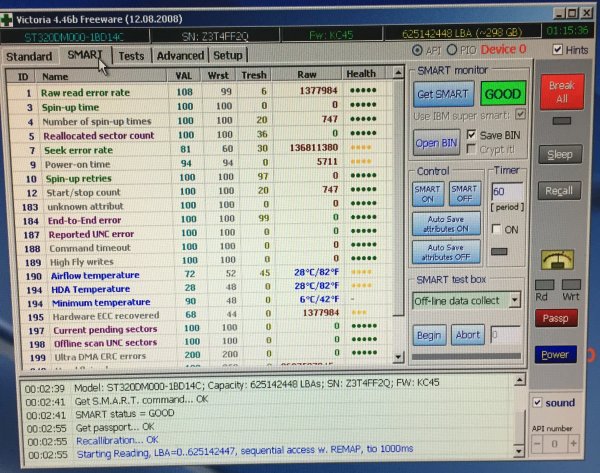Click Begin in SMART test box
600x473 pixels.
429,335
